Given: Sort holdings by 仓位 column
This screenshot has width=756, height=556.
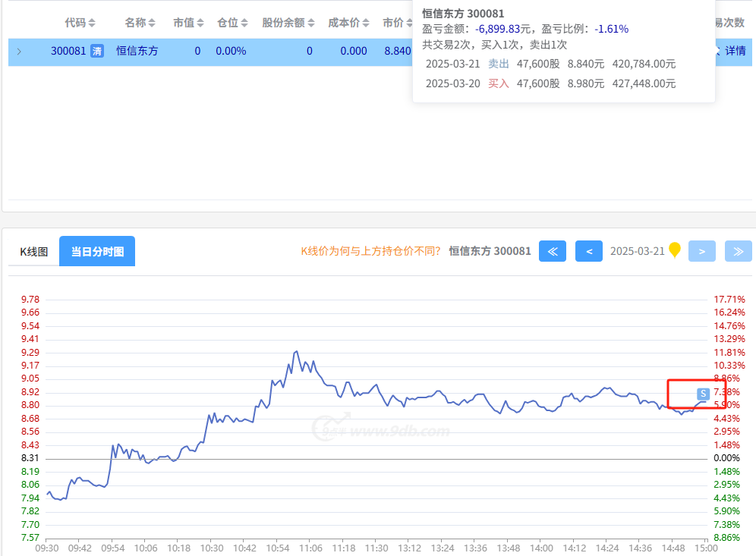Looking at the screenshot, I should (232, 23).
